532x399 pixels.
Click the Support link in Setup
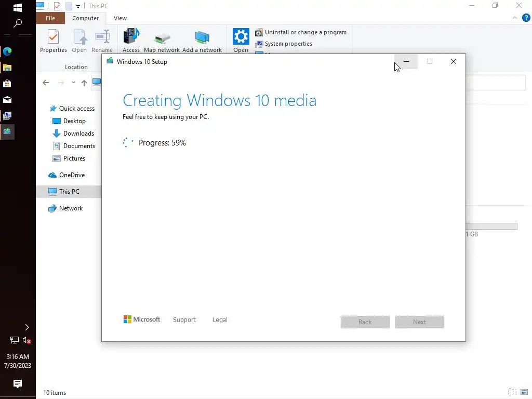(x=184, y=320)
